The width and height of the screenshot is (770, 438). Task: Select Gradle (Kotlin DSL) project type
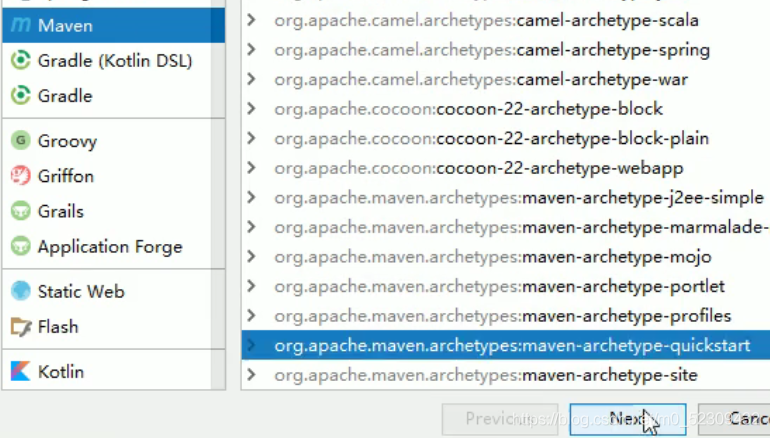[x=115, y=61]
